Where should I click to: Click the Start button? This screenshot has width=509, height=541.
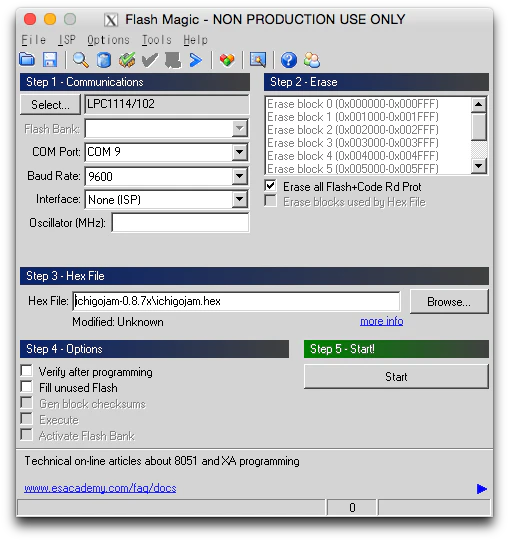(x=396, y=376)
